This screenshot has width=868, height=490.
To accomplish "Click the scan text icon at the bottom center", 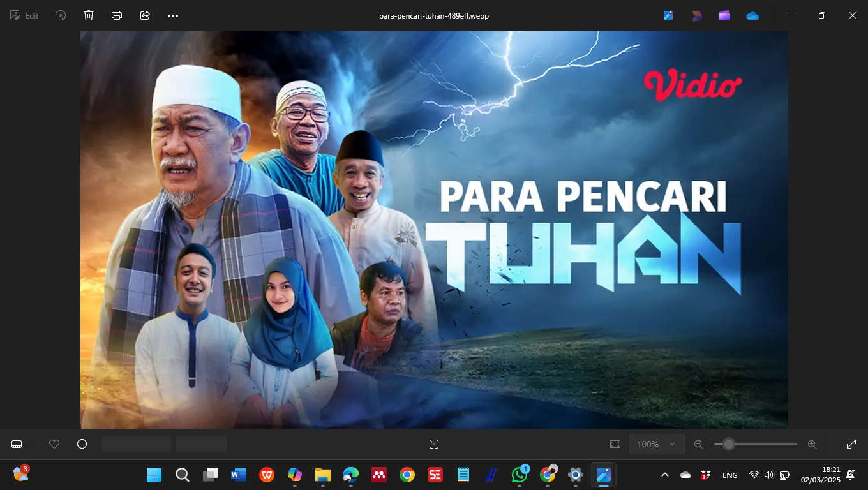I will [434, 444].
